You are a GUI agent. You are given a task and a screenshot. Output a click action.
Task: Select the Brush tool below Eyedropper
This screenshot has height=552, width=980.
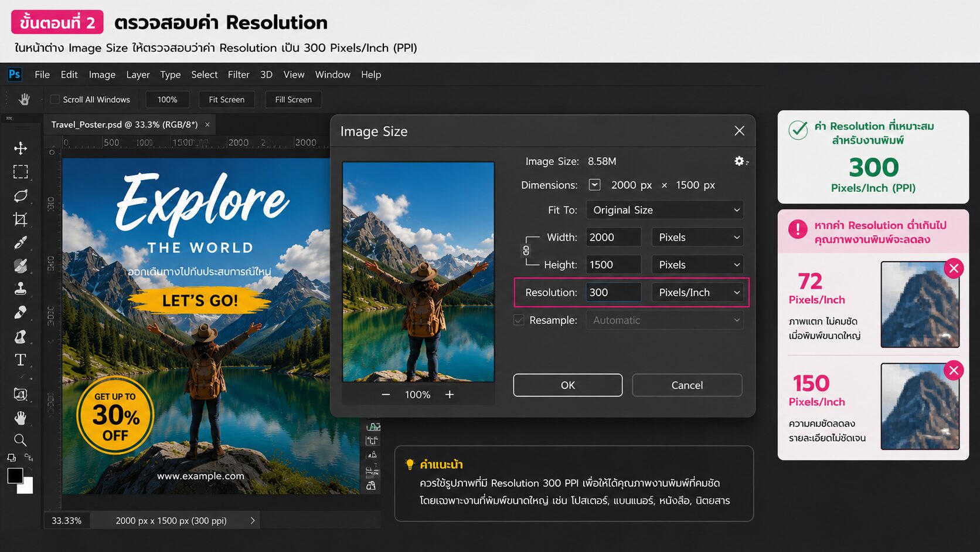21,266
